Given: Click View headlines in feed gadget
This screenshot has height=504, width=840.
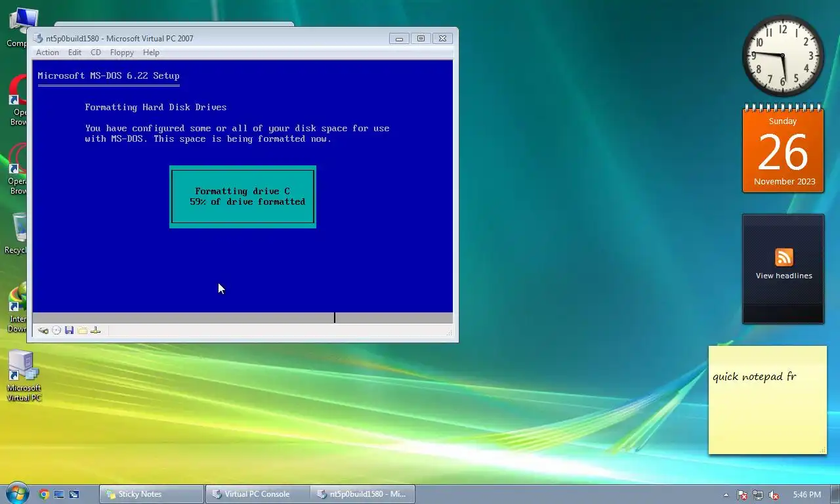Looking at the screenshot, I should (784, 276).
